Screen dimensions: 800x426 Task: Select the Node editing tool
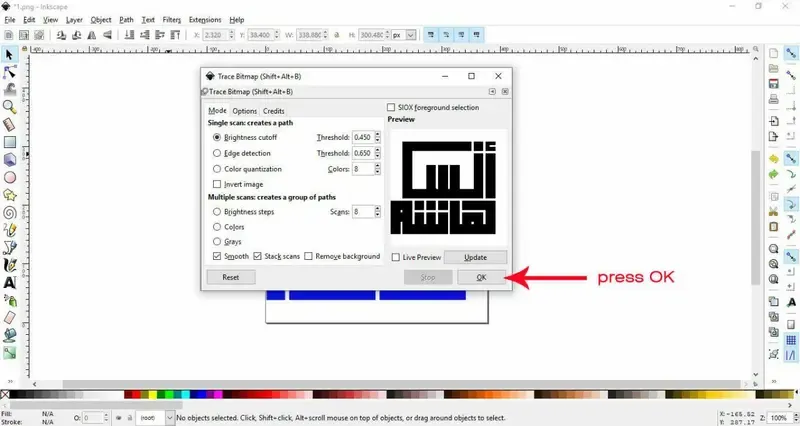(x=10, y=72)
